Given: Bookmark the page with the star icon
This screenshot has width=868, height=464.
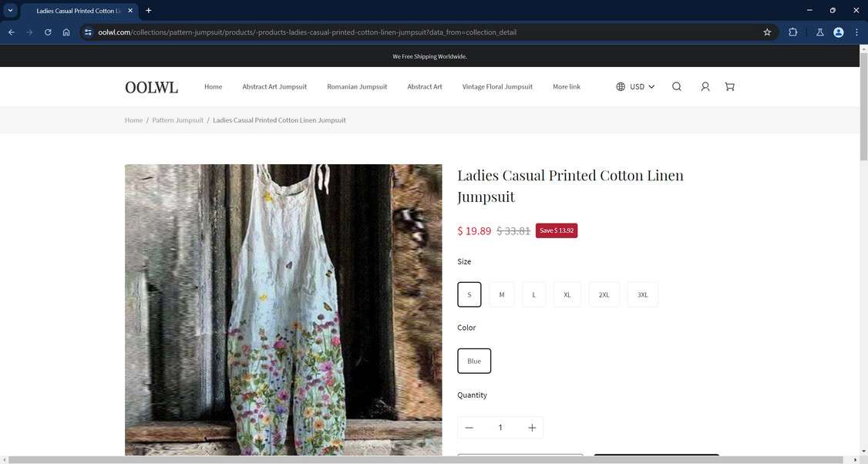Looking at the screenshot, I should pyautogui.click(x=766, y=32).
